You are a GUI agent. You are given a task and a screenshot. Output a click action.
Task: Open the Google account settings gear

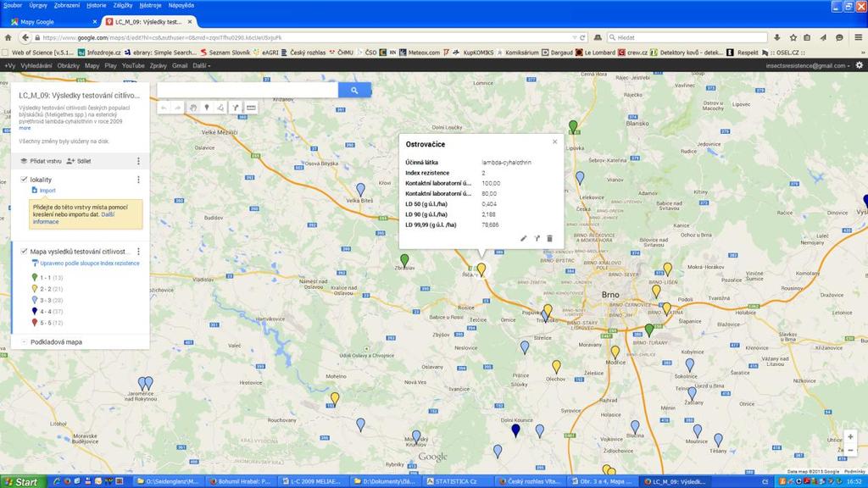click(x=860, y=65)
